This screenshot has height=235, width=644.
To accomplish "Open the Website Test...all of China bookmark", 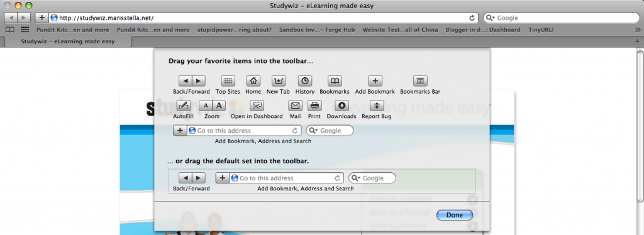I will pyautogui.click(x=400, y=30).
